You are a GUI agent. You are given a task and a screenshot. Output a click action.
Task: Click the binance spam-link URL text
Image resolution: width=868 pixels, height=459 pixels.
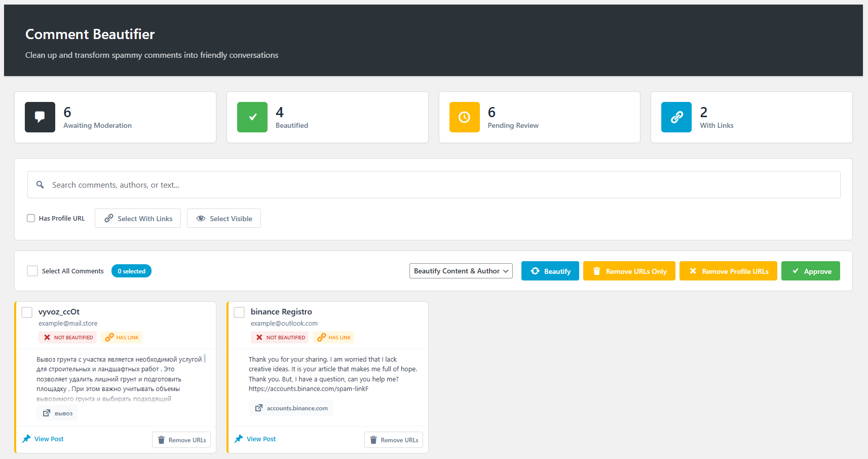(x=309, y=389)
